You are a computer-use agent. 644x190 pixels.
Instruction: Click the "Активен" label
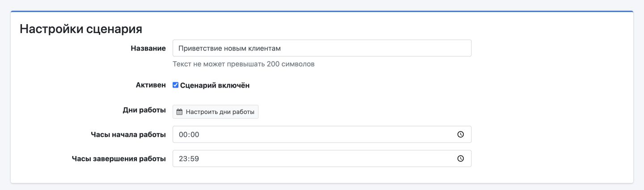coord(151,85)
